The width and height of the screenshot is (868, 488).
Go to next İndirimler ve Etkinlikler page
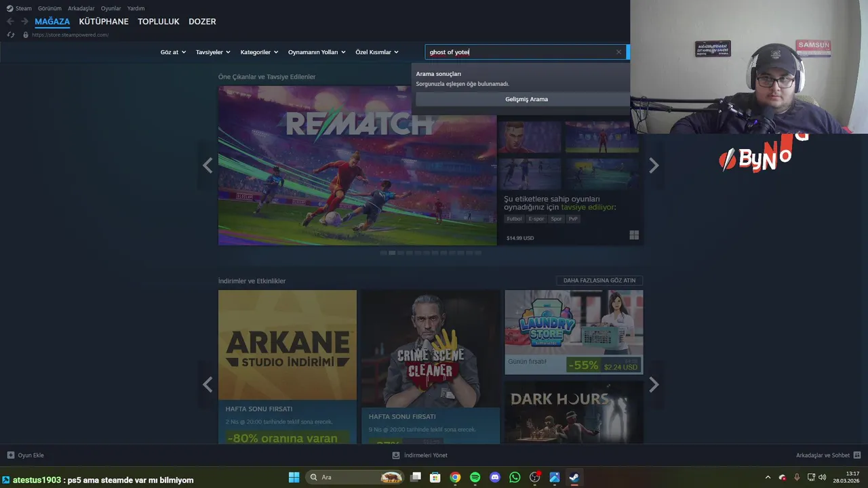pyautogui.click(x=654, y=384)
